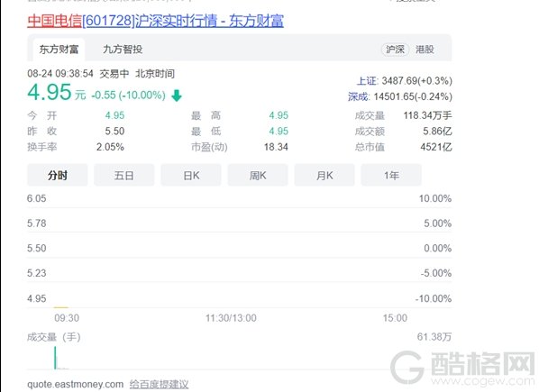Select the 分时 chart tab
Image resolution: width=539 pixels, height=392 pixels.
tap(58, 175)
